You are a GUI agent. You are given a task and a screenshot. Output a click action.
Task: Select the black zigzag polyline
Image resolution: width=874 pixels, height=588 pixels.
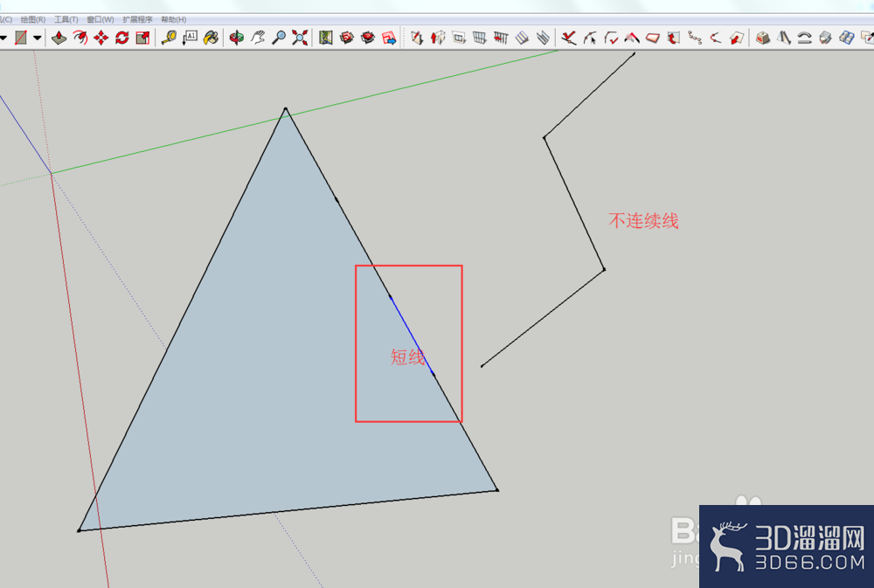click(574, 204)
